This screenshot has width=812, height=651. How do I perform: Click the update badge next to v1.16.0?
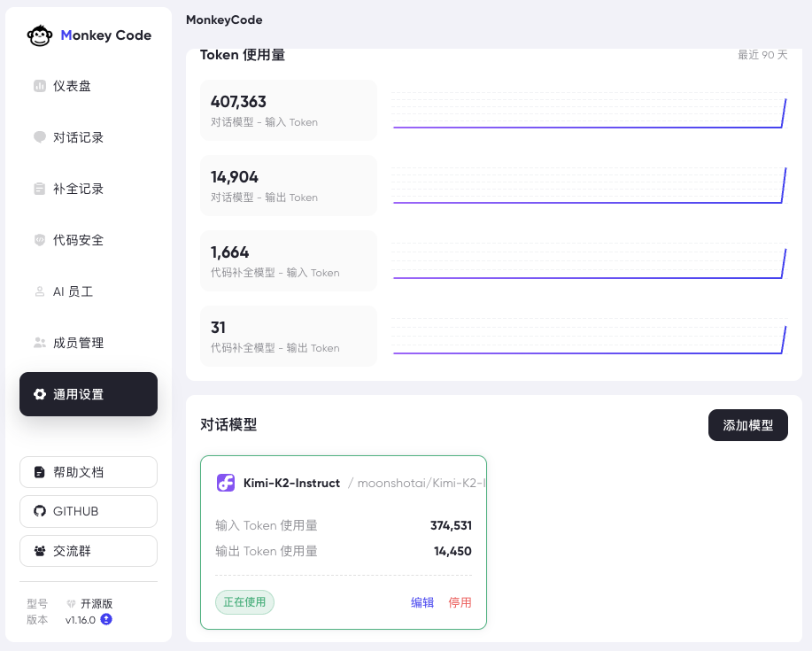(106, 620)
